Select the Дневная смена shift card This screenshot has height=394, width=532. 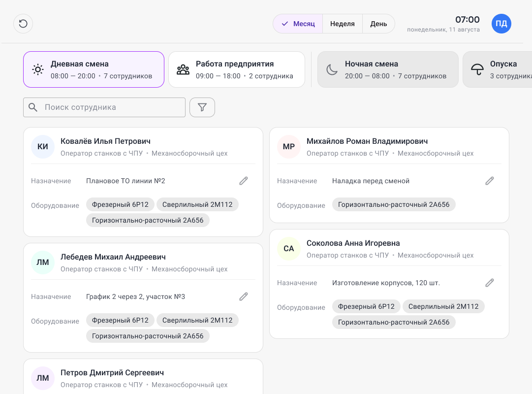94,69
